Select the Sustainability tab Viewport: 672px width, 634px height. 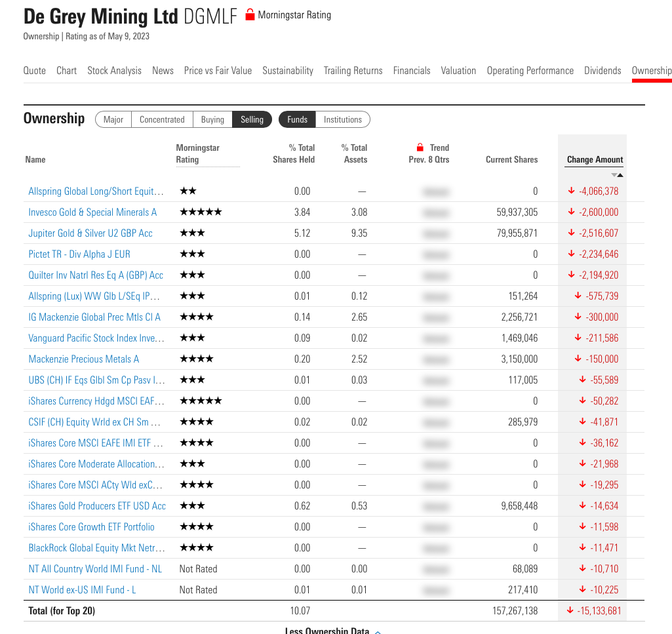(288, 70)
